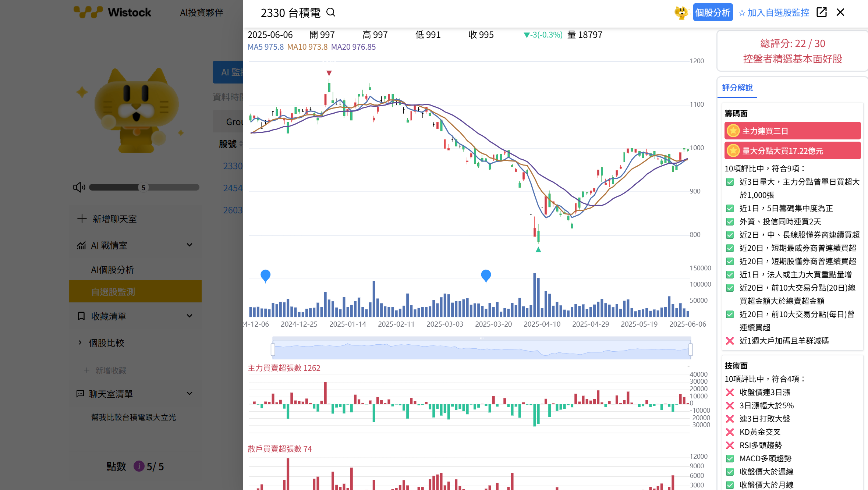The height and width of the screenshot is (490, 868).
Task: Click the chat bubble icon of 聊天室清單
Action: click(81, 394)
